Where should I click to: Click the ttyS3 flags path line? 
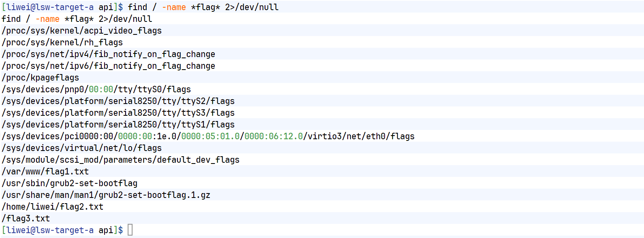tap(118, 113)
